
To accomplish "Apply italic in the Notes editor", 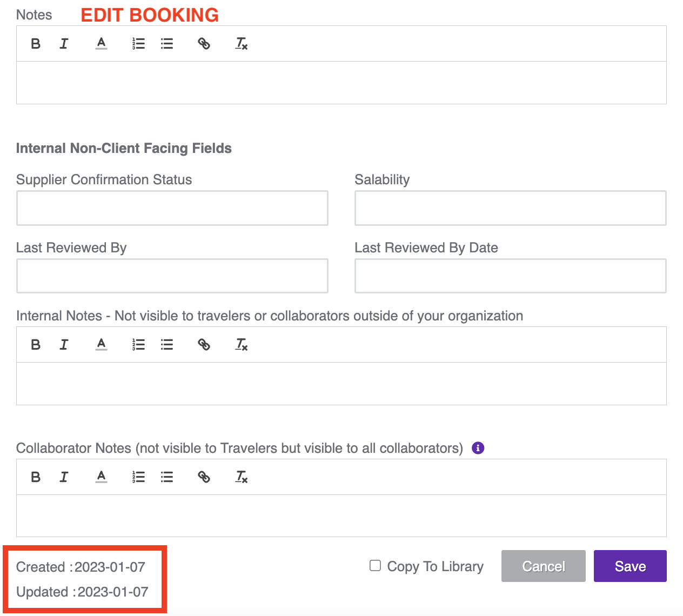I will pyautogui.click(x=64, y=44).
